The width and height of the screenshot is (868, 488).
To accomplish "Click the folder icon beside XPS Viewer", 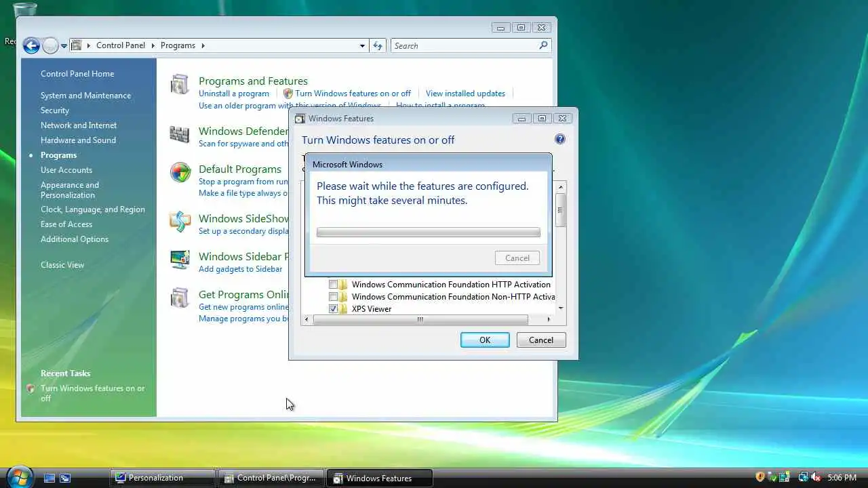I will [x=343, y=309].
